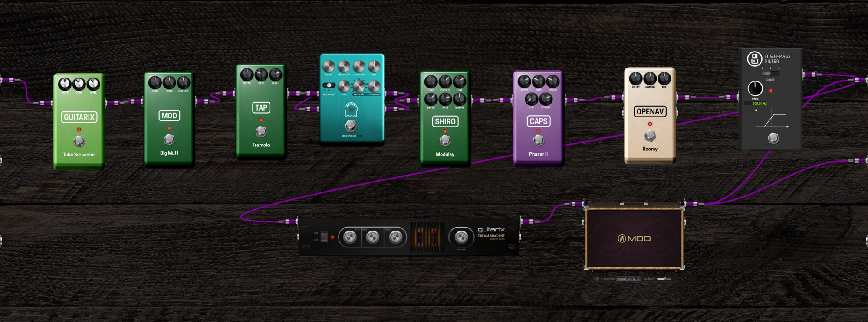868x322 pixels.
Task: Click the Shiroverb ghost logo
Action: pyautogui.click(x=351, y=110)
